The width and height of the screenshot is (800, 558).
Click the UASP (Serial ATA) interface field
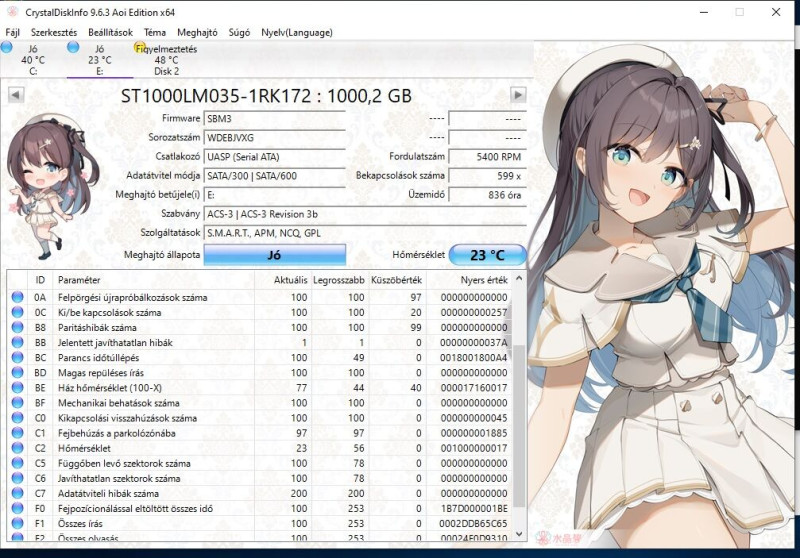click(x=274, y=157)
